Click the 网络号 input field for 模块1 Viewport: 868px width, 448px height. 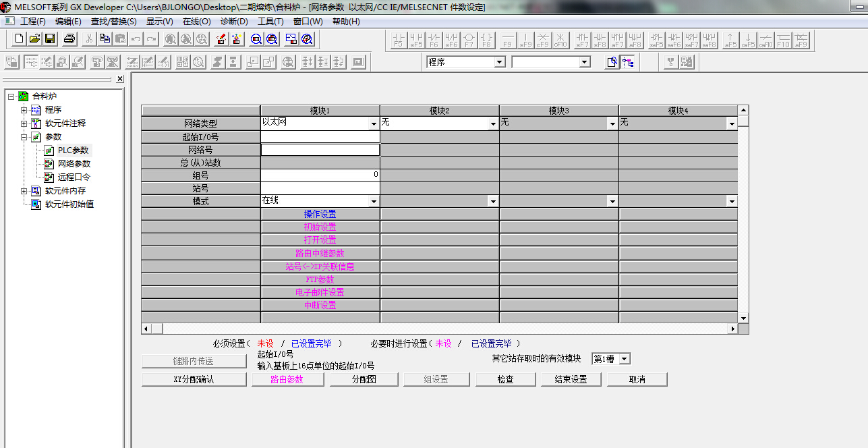tap(320, 150)
